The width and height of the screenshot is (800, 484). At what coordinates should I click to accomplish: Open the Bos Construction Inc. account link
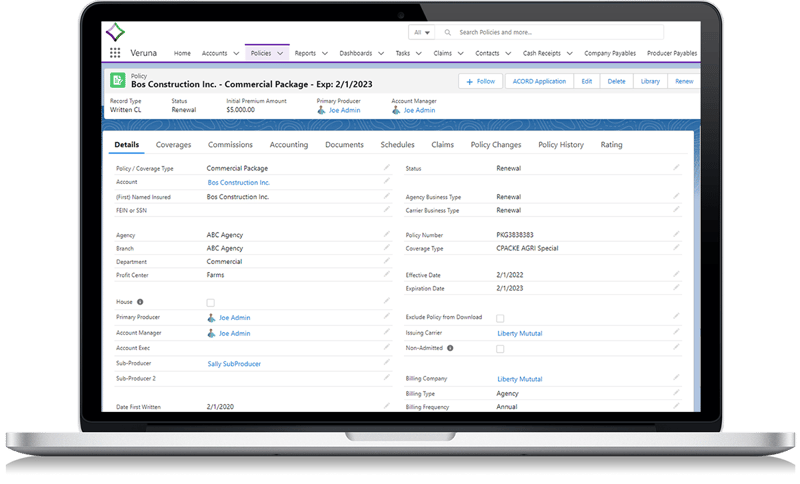click(238, 183)
